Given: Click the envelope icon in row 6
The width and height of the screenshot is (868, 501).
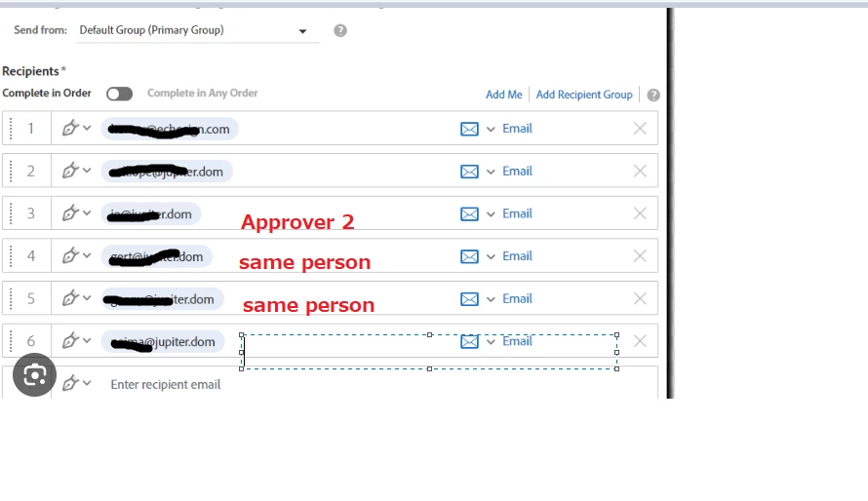Looking at the screenshot, I should coord(469,342).
